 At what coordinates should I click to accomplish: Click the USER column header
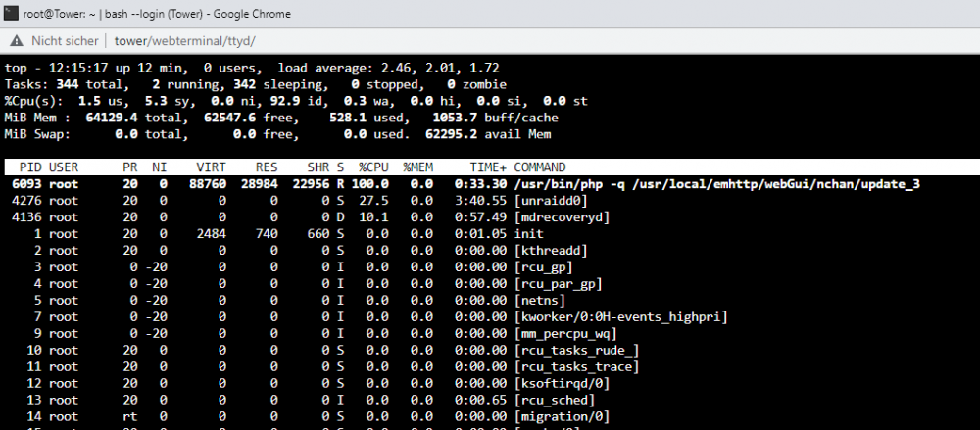point(64,167)
